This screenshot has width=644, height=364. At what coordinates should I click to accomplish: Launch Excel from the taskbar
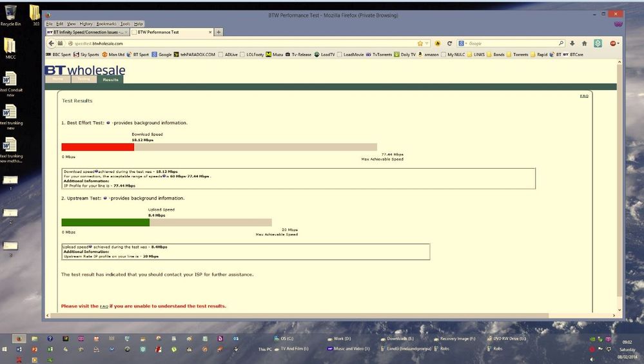[50, 349]
